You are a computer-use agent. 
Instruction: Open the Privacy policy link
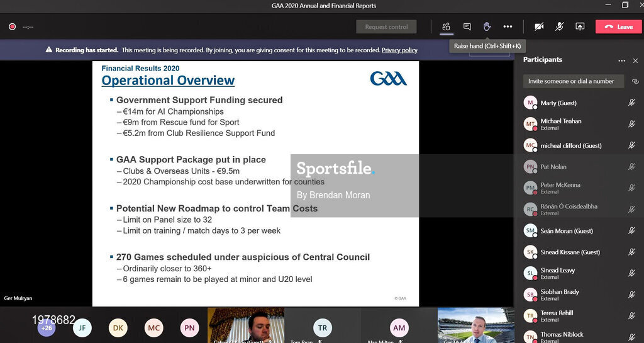pyautogui.click(x=399, y=50)
